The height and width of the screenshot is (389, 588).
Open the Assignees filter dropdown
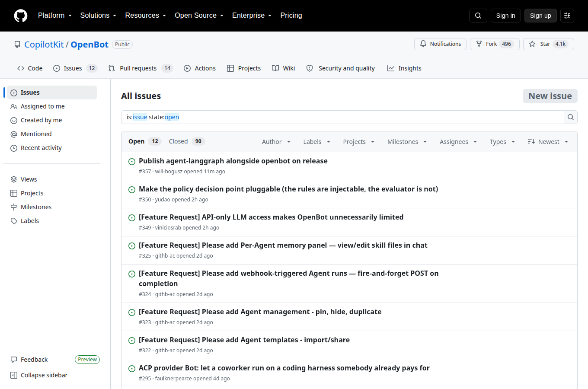458,142
